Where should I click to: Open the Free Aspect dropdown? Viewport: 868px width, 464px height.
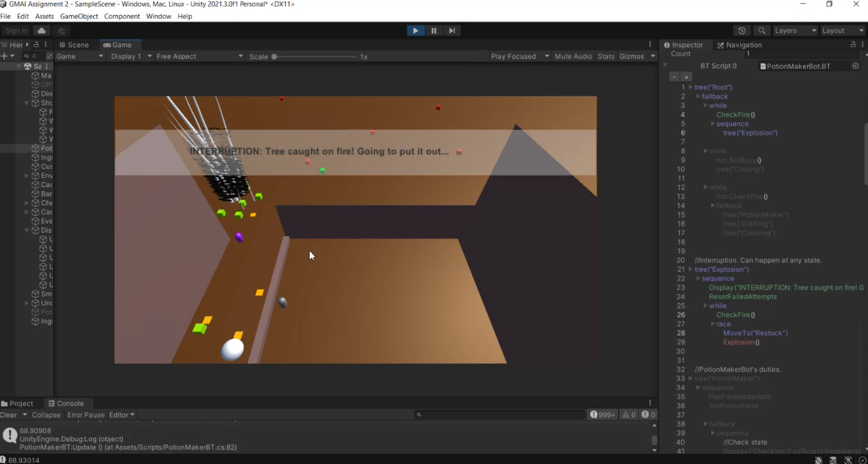click(199, 56)
